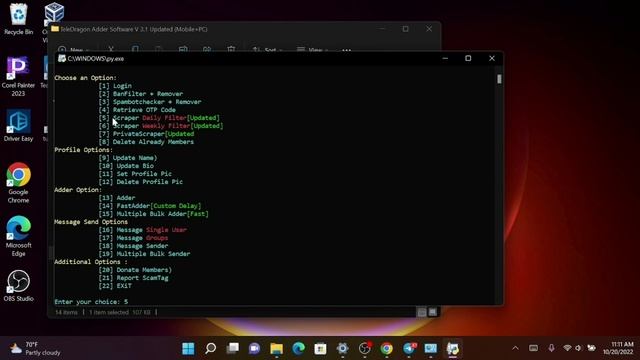640x360 pixels.
Task: Open the Sort dropdown in File Explorer
Action: click(267, 50)
